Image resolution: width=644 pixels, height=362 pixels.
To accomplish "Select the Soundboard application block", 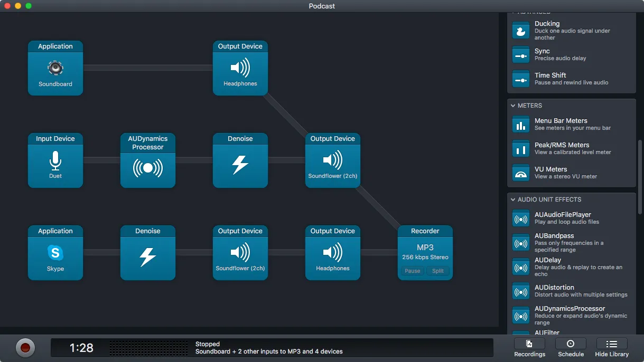I will pos(55,68).
